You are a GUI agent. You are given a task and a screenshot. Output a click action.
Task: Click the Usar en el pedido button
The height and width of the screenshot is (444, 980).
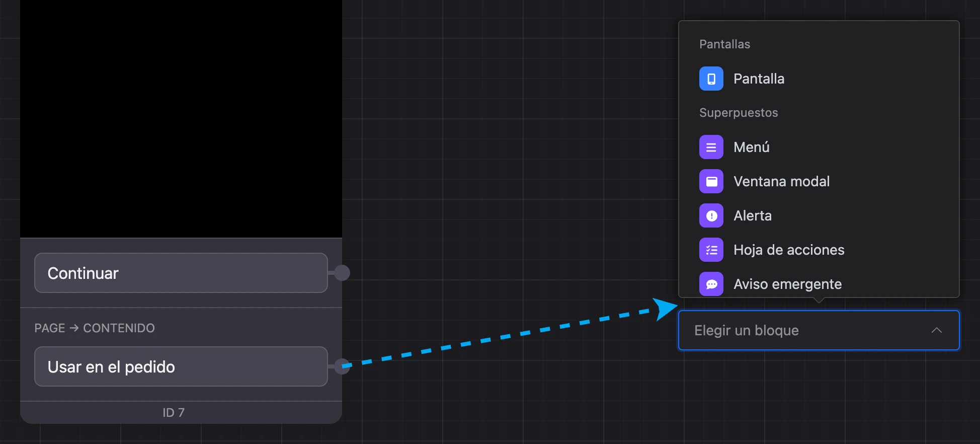coord(181,366)
